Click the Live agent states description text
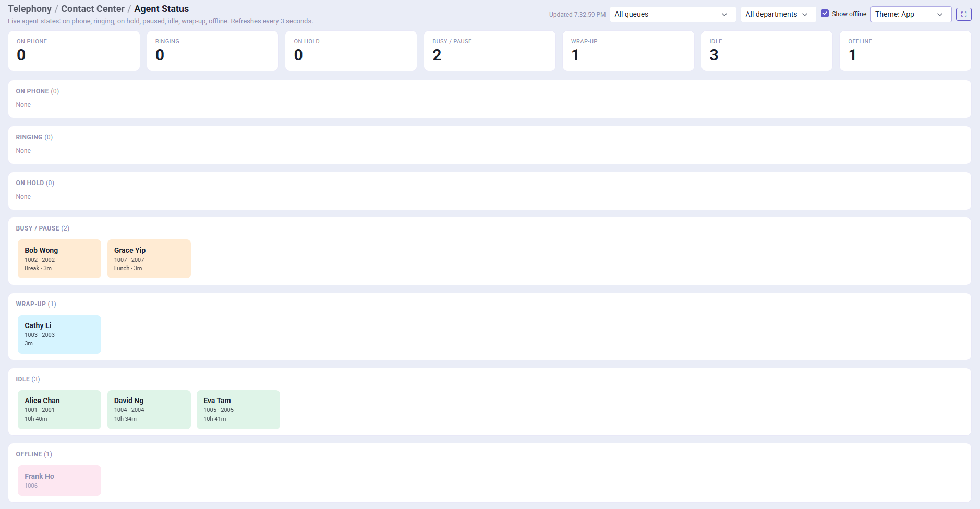 coord(161,21)
